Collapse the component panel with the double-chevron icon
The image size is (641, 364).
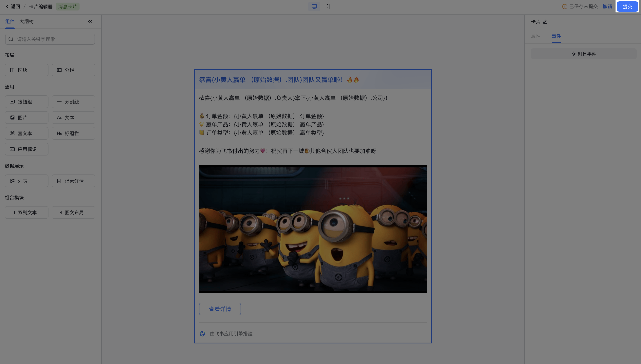tap(90, 22)
